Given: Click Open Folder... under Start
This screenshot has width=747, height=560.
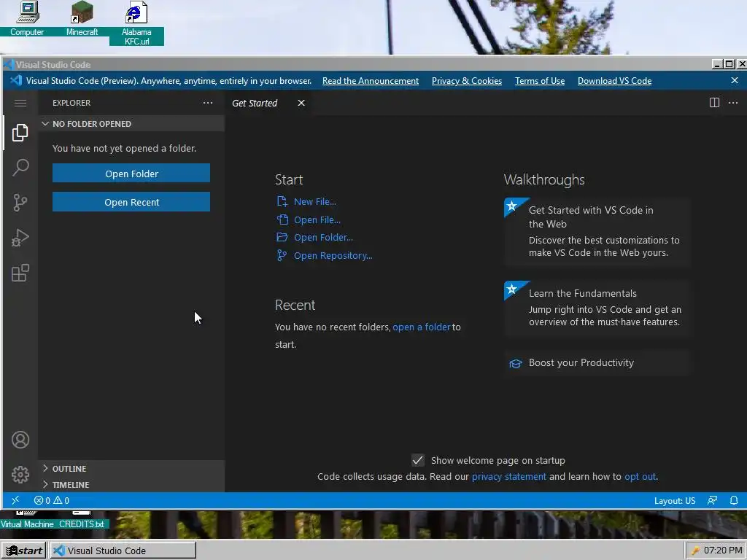Looking at the screenshot, I should click(323, 238).
